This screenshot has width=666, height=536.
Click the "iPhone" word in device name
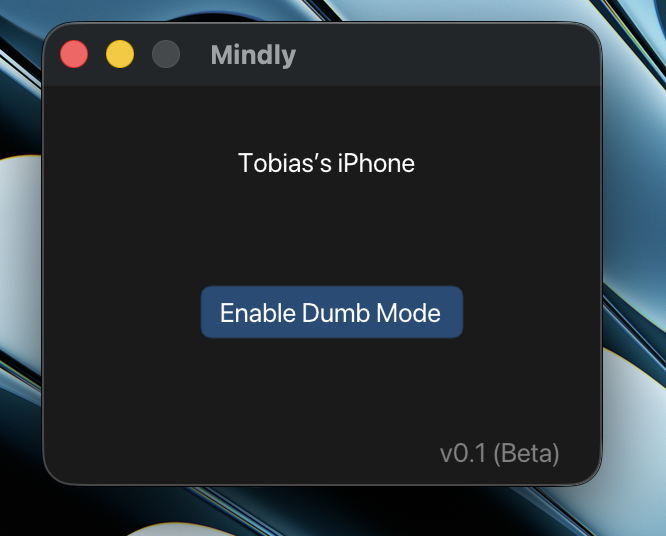376,163
